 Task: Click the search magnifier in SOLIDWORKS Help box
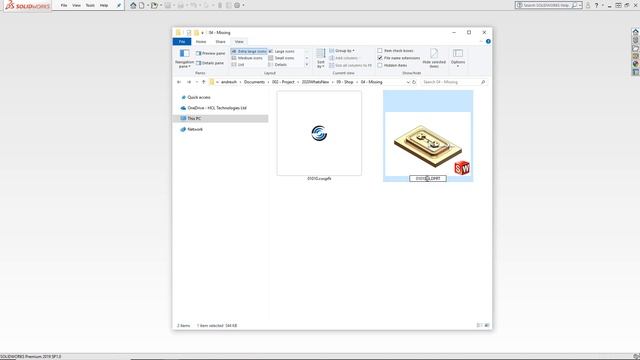[x=574, y=5]
